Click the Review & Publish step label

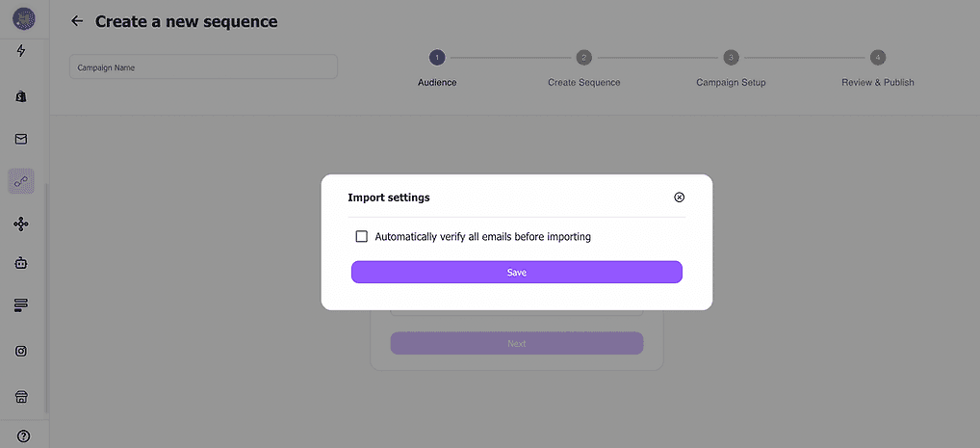coord(878,83)
